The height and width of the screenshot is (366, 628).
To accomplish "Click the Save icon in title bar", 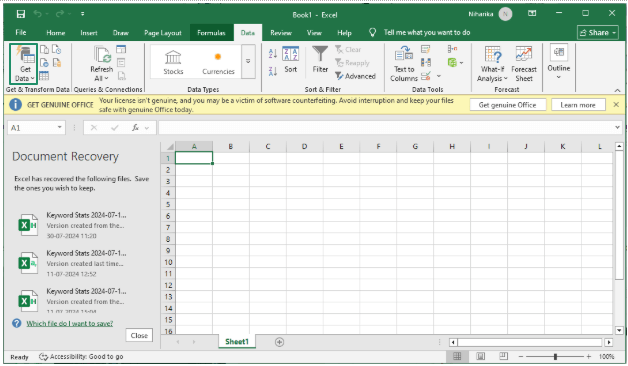I will 21,14.
